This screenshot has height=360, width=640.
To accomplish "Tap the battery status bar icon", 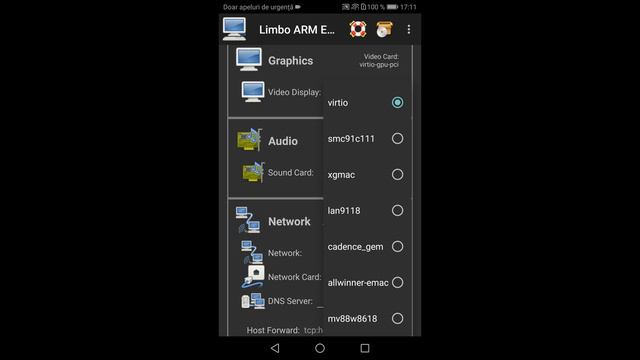I will coord(392,7).
